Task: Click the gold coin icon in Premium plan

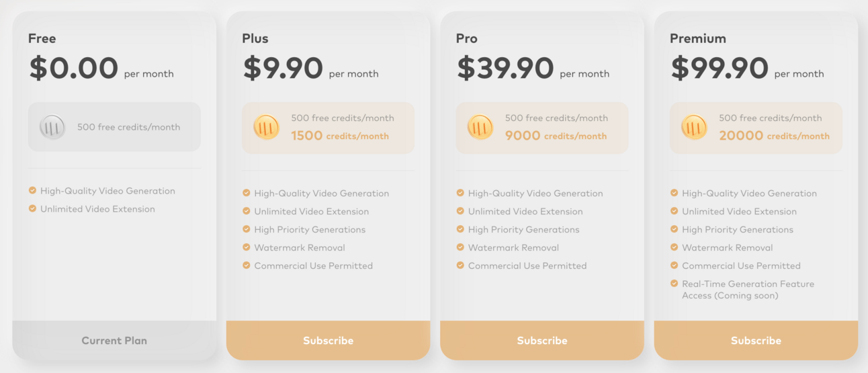Action: point(694,127)
